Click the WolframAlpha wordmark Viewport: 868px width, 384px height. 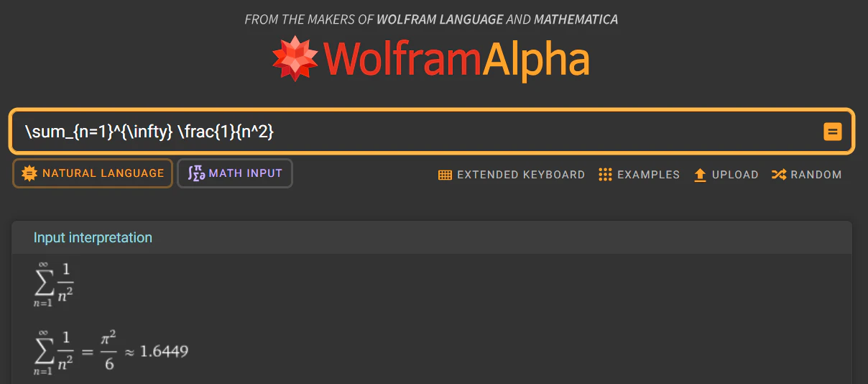pos(457,59)
